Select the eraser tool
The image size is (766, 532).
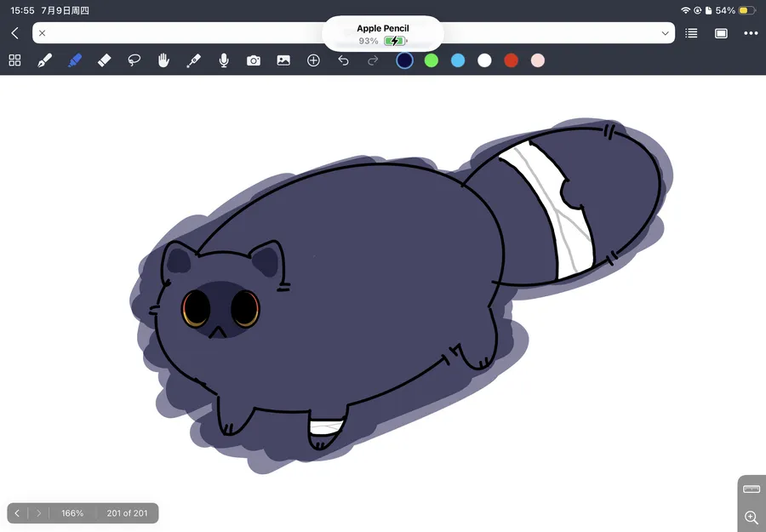pyautogui.click(x=104, y=60)
